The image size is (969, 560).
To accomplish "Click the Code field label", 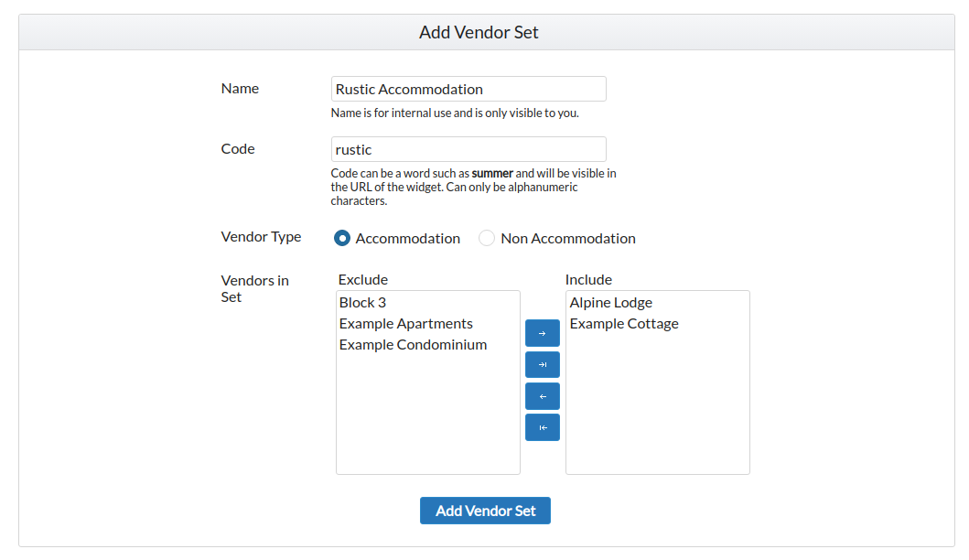I will [238, 149].
